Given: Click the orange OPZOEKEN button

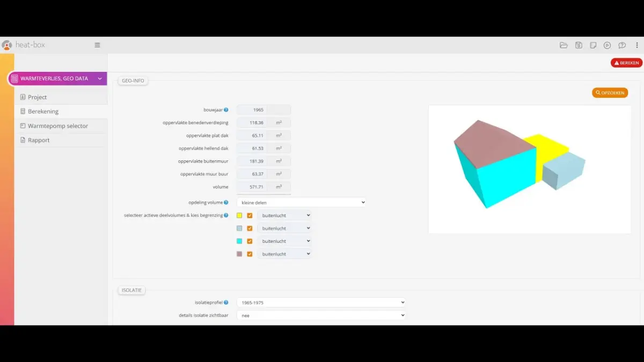Looking at the screenshot, I should pyautogui.click(x=610, y=93).
